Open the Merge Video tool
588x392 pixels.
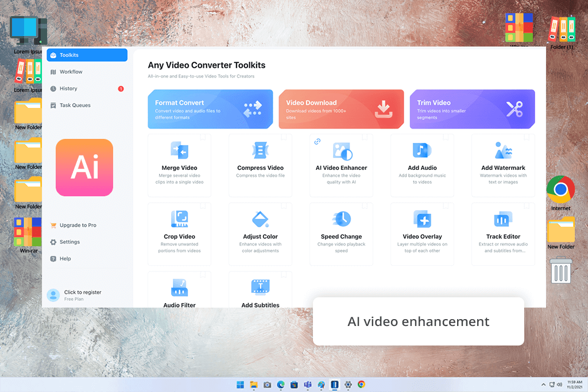[x=179, y=165]
